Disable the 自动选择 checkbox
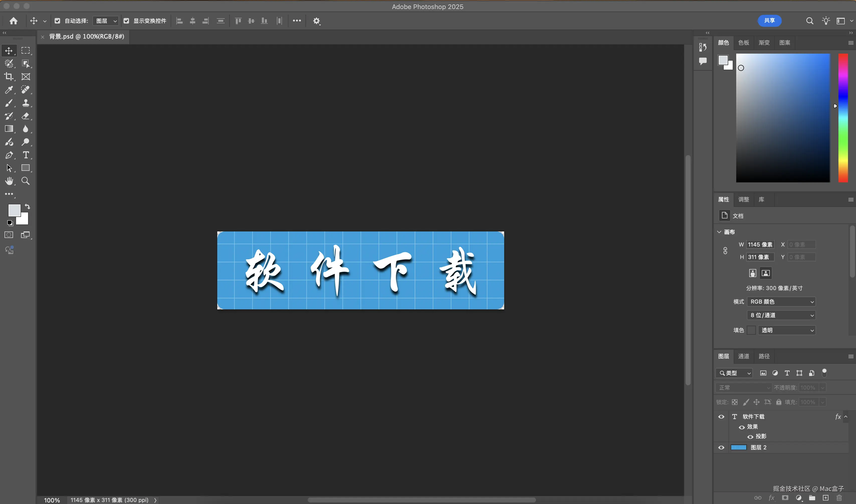 point(57,21)
